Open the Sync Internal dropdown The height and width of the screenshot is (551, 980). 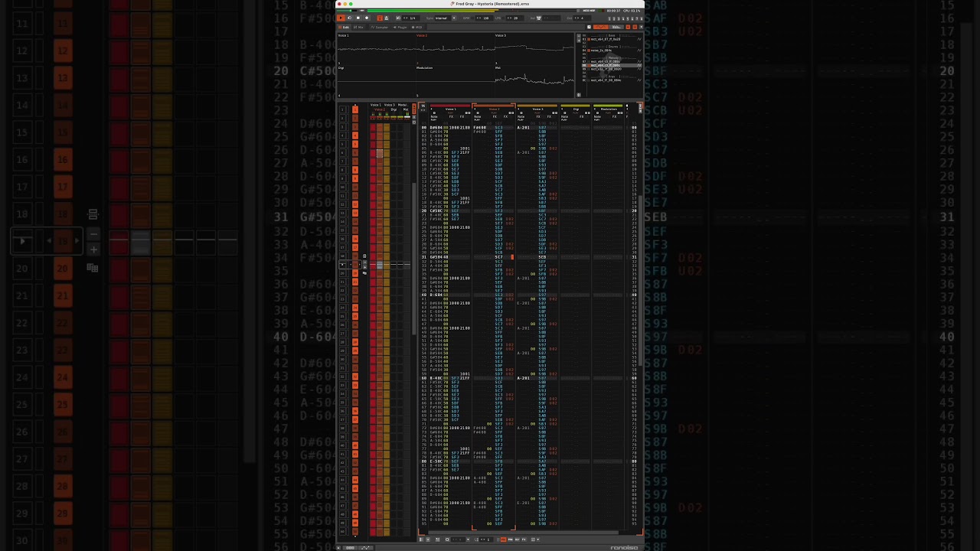[x=446, y=18]
